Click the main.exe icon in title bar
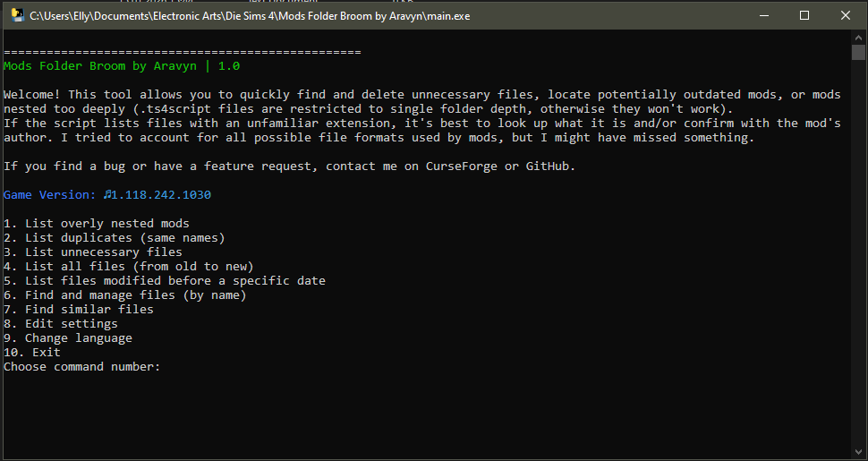868x461 pixels. 17,16
